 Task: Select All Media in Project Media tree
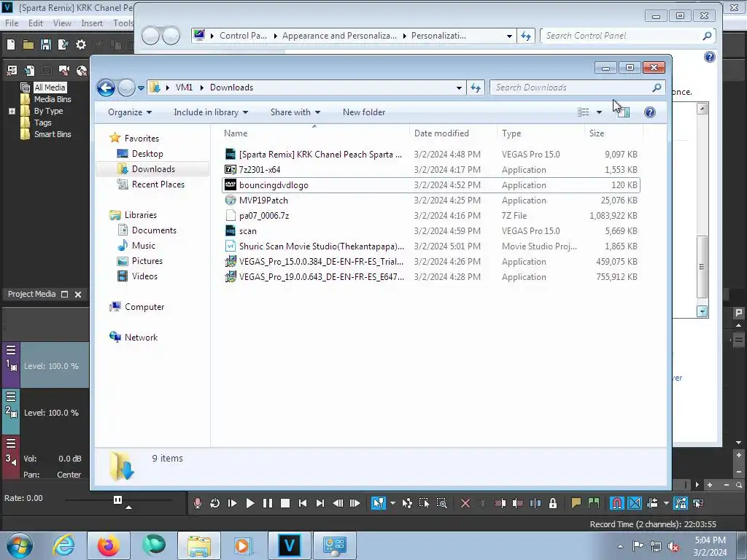tap(50, 87)
